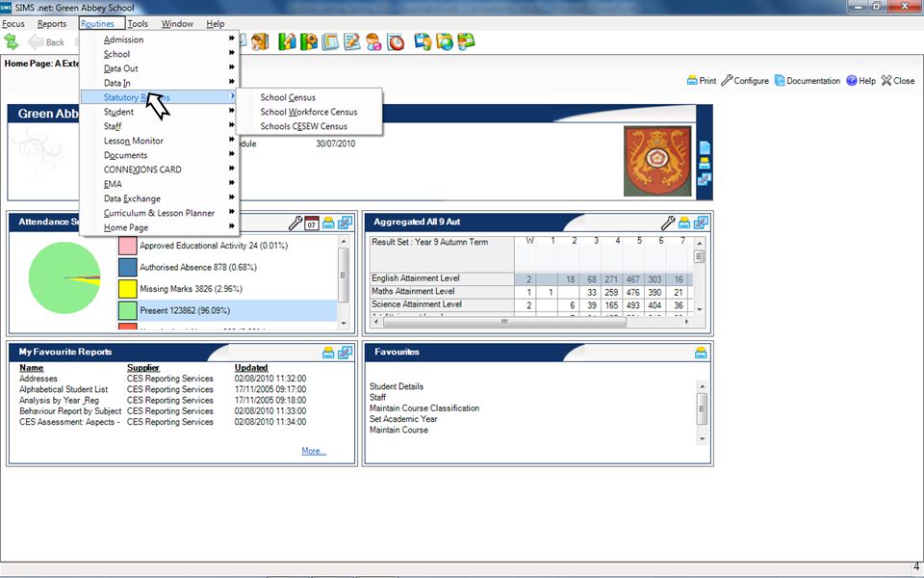
Task: Click the school crest image
Action: 657,161
